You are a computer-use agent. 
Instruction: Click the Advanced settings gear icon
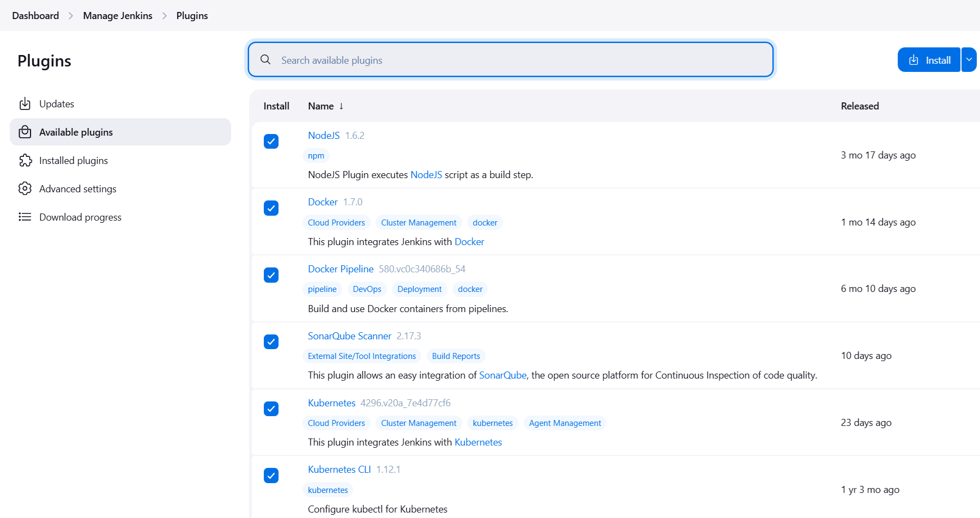coord(25,188)
